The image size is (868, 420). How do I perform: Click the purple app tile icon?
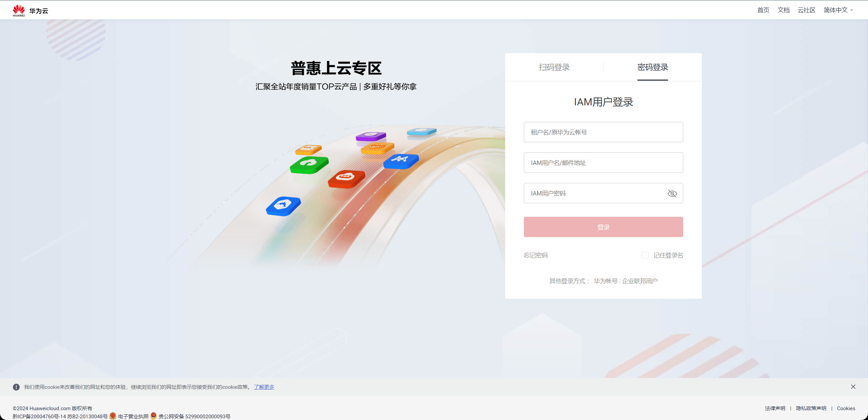tap(371, 136)
